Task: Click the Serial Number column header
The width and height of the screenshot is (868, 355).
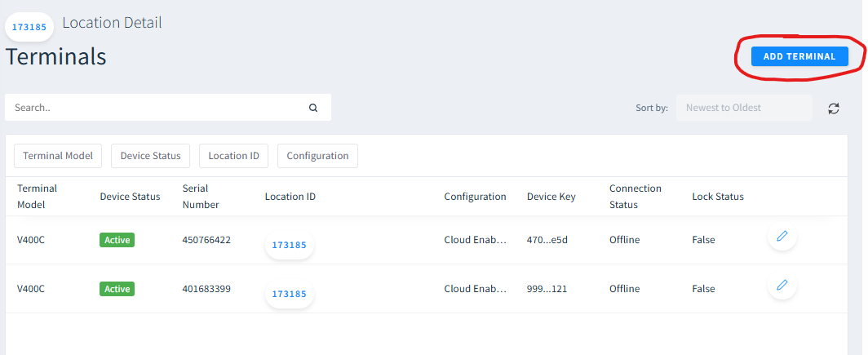Action: (x=201, y=196)
